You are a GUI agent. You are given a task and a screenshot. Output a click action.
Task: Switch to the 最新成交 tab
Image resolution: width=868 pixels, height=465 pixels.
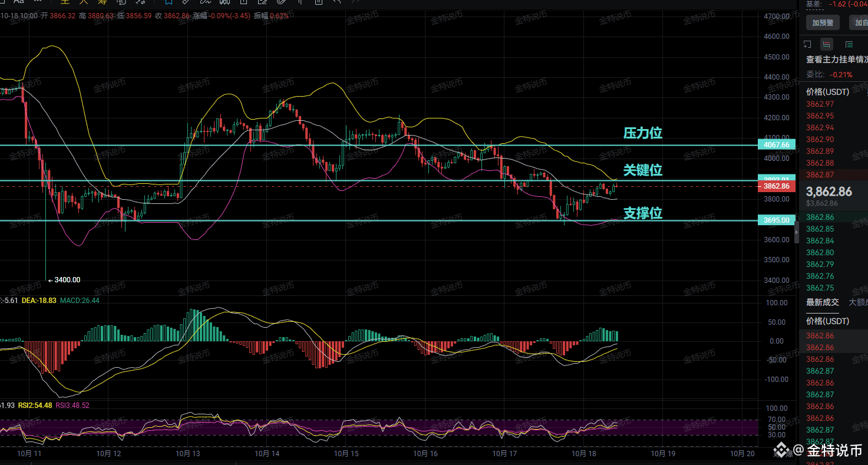click(823, 302)
